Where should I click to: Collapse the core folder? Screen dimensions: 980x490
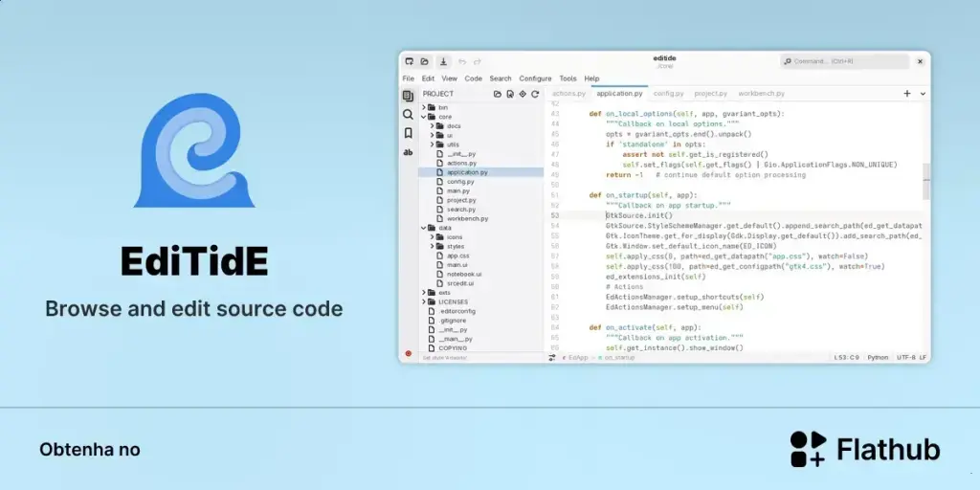424,117
